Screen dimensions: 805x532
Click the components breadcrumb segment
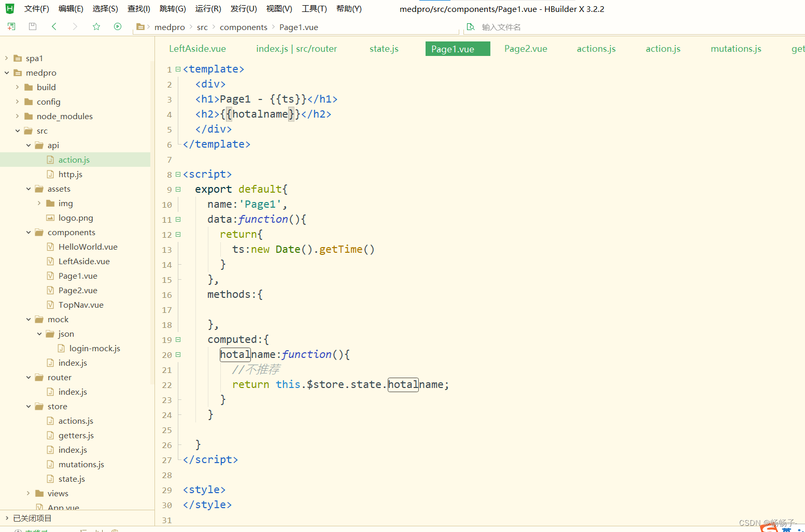coord(244,27)
